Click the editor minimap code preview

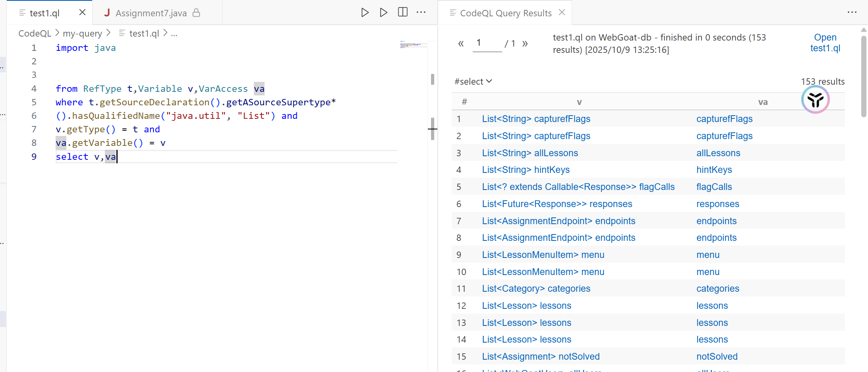click(x=413, y=45)
